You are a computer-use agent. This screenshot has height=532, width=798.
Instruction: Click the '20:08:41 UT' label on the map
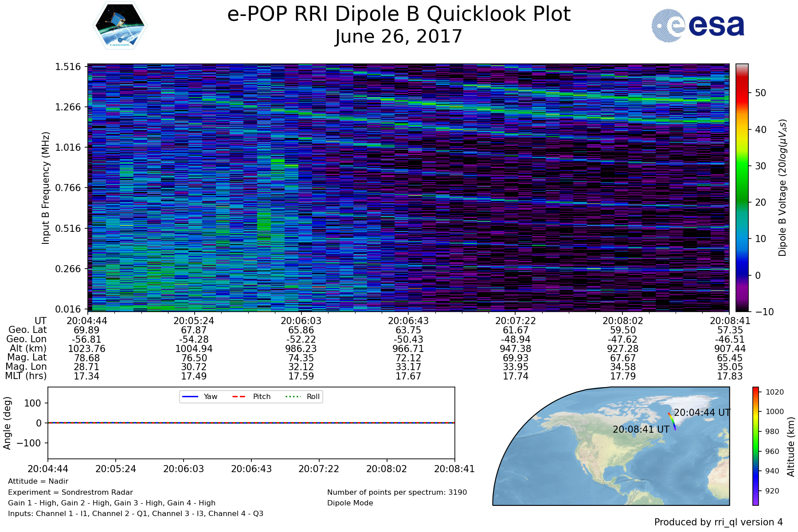point(641,430)
